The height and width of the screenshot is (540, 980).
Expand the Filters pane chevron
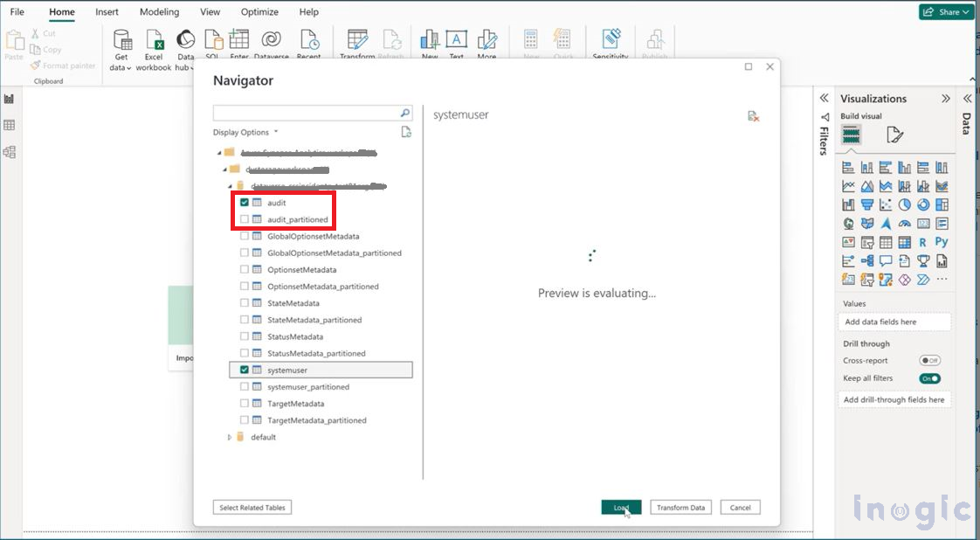pos(825,98)
